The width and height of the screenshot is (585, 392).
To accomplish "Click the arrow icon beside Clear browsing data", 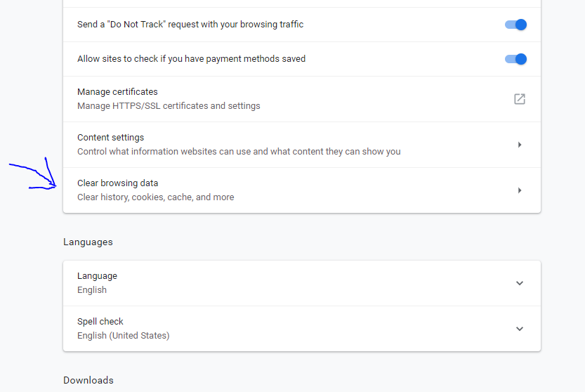I will coord(520,190).
